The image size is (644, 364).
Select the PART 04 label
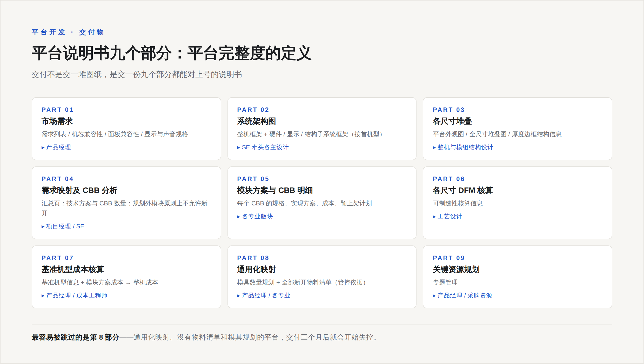[x=58, y=179]
